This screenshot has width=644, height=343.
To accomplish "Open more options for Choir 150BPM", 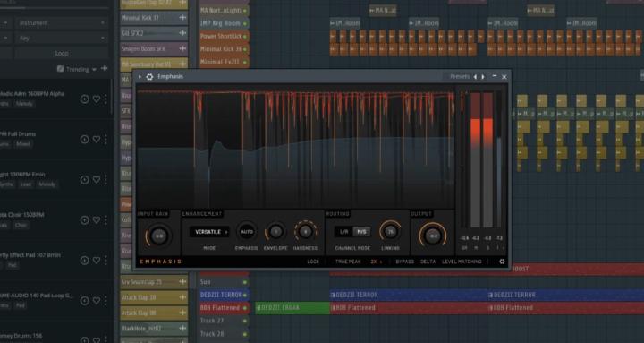I will (106, 220).
